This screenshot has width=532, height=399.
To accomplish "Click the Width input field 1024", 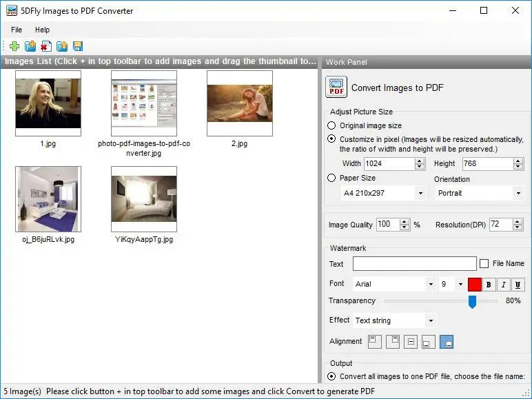I will point(389,163).
